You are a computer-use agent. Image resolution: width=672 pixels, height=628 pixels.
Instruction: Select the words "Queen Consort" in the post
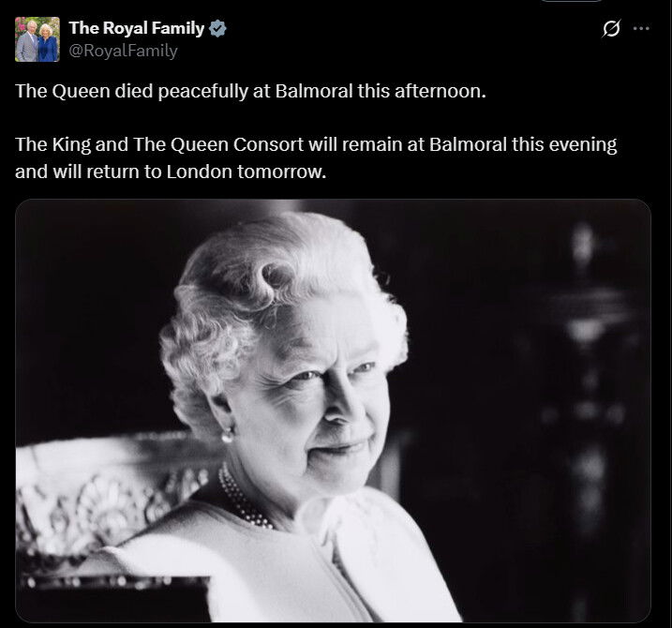[x=237, y=144]
